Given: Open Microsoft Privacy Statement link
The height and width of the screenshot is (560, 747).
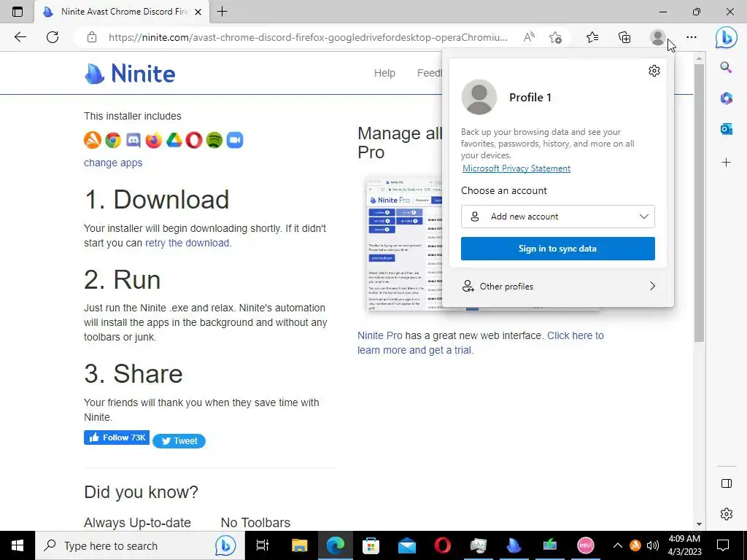Looking at the screenshot, I should coord(516,168).
